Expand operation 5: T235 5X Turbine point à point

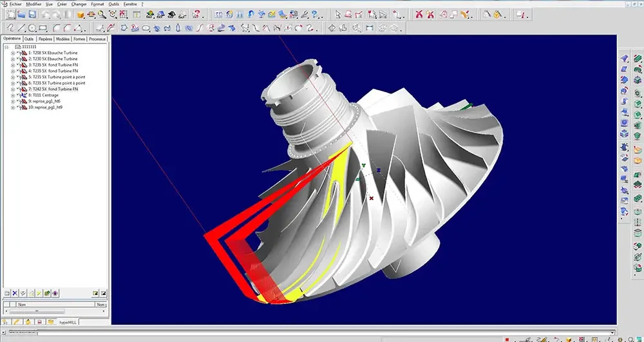point(13,77)
